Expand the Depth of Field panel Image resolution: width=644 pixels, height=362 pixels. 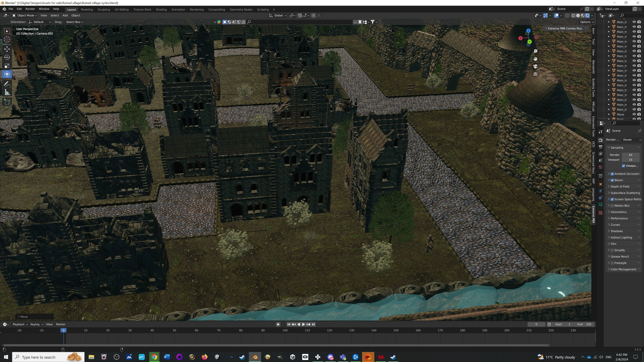(624, 186)
